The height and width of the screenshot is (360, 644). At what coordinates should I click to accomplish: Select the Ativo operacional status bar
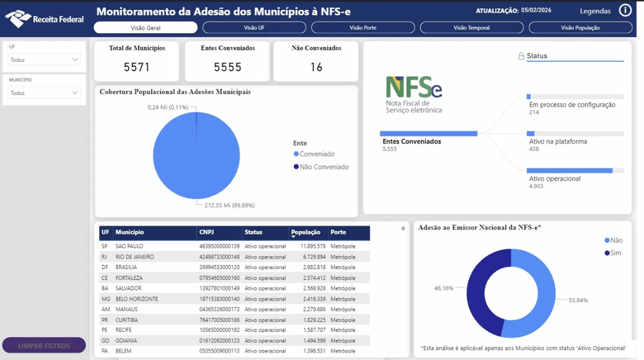569,171
